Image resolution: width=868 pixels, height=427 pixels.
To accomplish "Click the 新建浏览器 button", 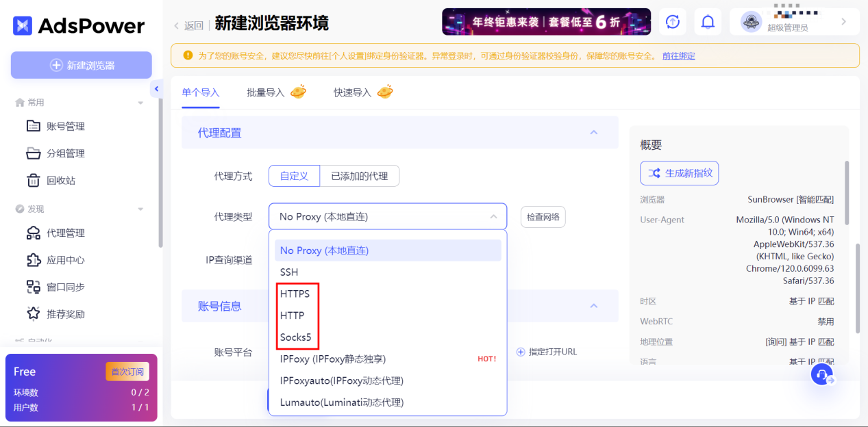I will coord(82,65).
